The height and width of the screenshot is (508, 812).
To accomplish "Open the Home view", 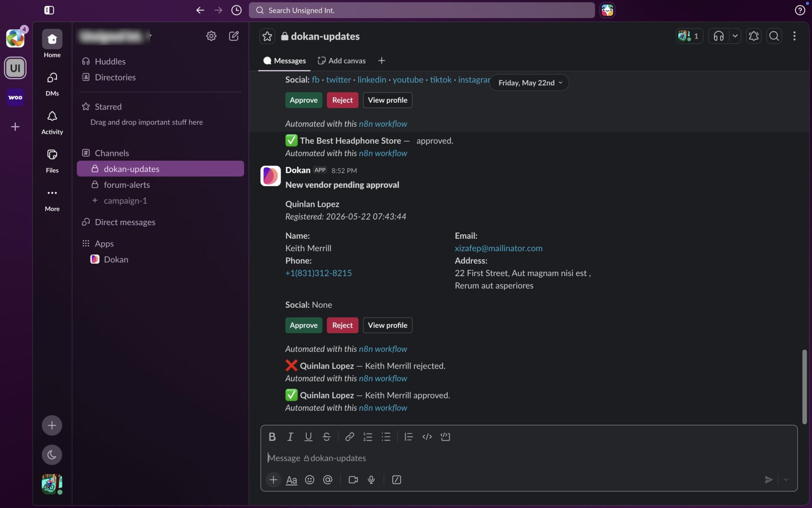I will [x=52, y=44].
